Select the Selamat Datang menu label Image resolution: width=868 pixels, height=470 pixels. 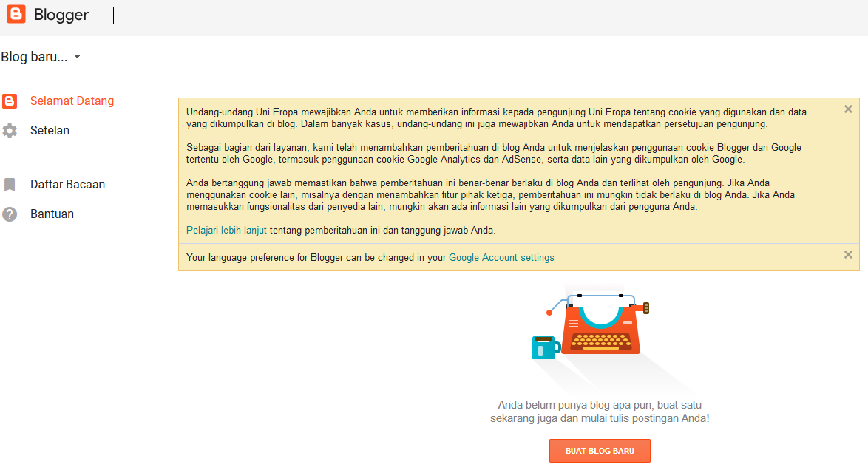[72, 101]
